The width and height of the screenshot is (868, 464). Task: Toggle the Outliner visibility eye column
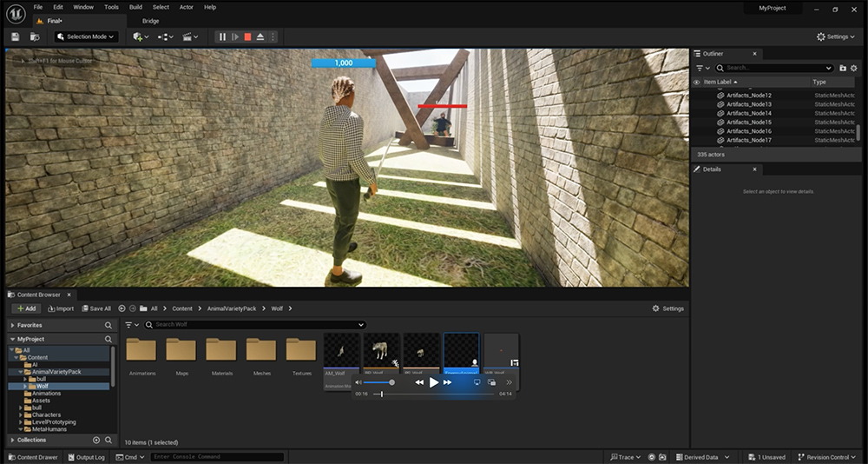[697, 82]
